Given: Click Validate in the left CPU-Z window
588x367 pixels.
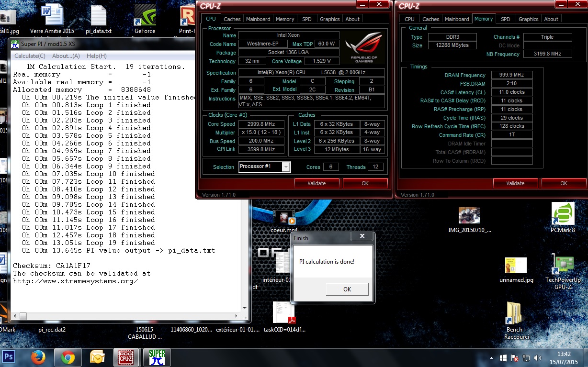Looking at the screenshot, I should pos(317,183).
